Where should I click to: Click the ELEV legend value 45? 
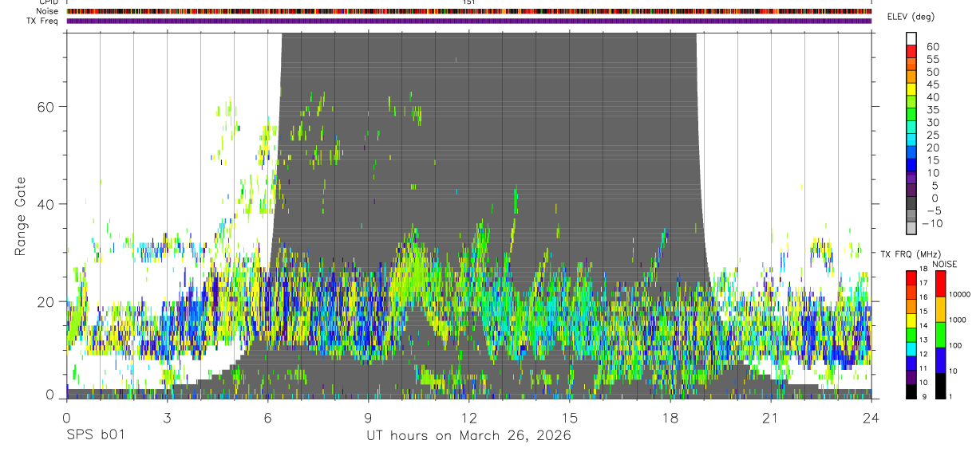[x=933, y=85]
